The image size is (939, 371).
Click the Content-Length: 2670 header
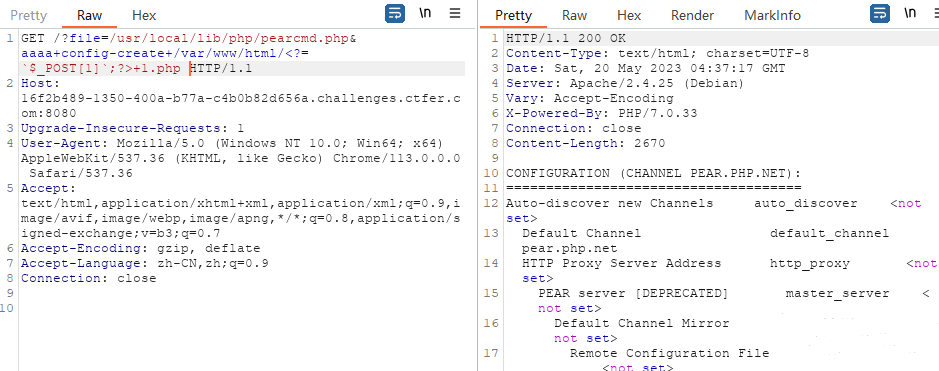(x=586, y=143)
